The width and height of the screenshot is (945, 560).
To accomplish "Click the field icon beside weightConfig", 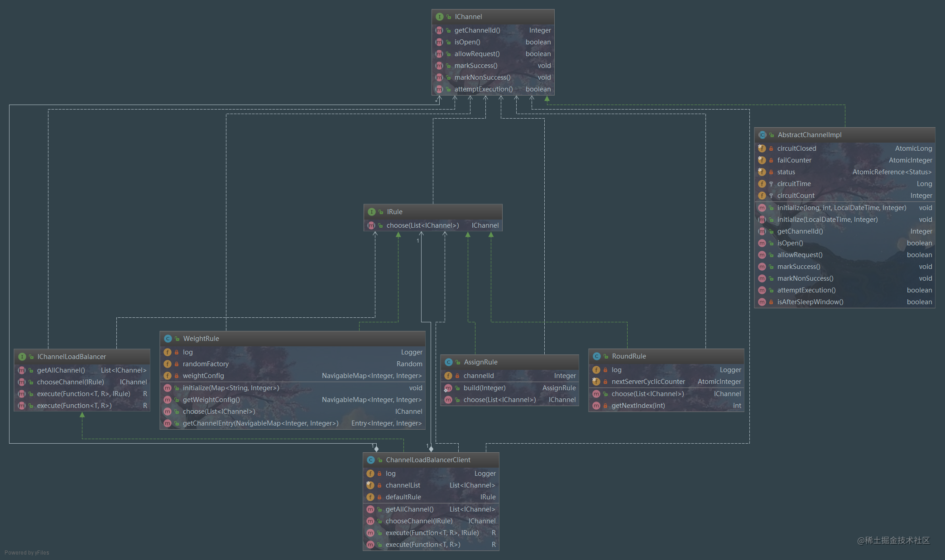I will pos(168,376).
